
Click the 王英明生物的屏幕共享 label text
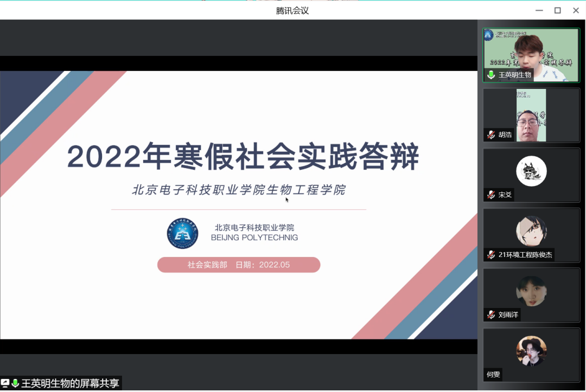[70, 383]
